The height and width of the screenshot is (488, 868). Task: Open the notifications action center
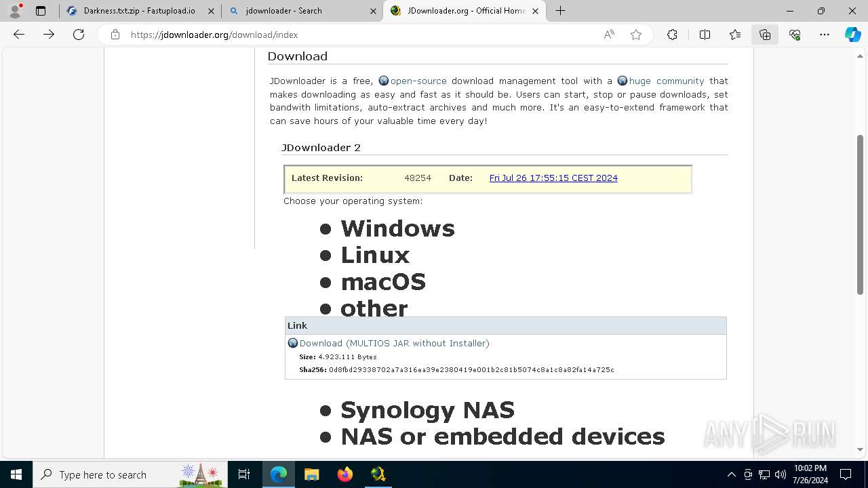point(846,474)
